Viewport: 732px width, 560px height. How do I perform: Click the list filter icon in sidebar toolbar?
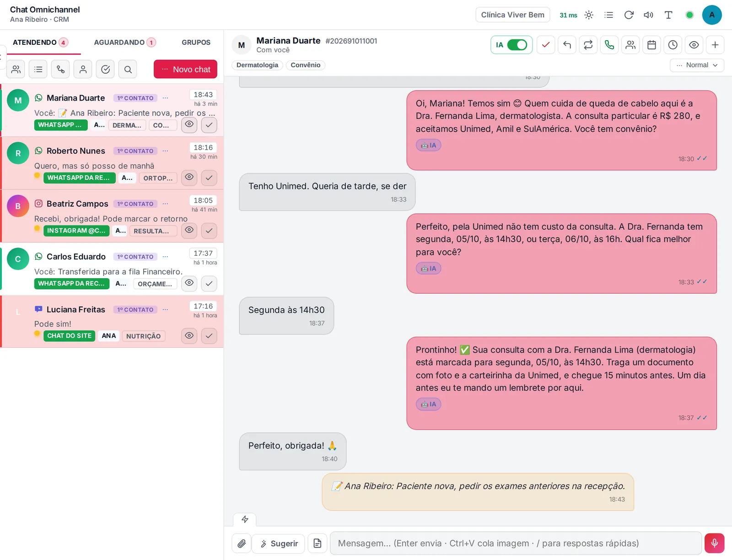point(38,69)
